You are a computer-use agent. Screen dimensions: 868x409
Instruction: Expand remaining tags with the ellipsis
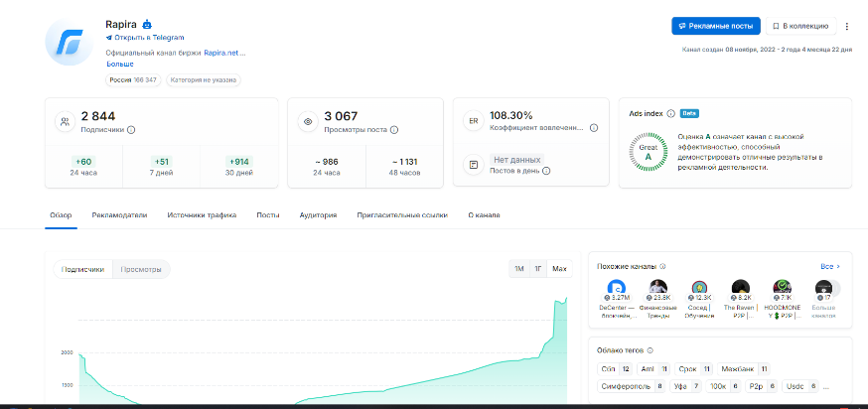pyautogui.click(x=826, y=387)
